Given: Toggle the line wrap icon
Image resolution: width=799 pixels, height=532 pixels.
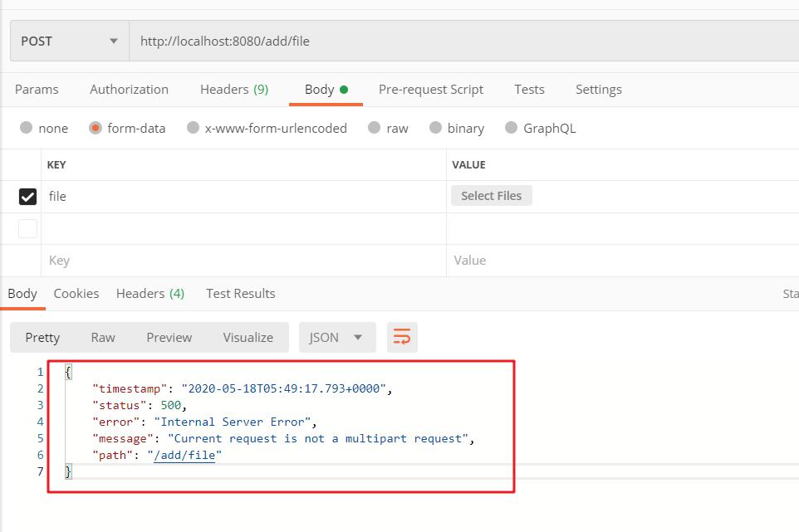Looking at the screenshot, I should 402,338.
